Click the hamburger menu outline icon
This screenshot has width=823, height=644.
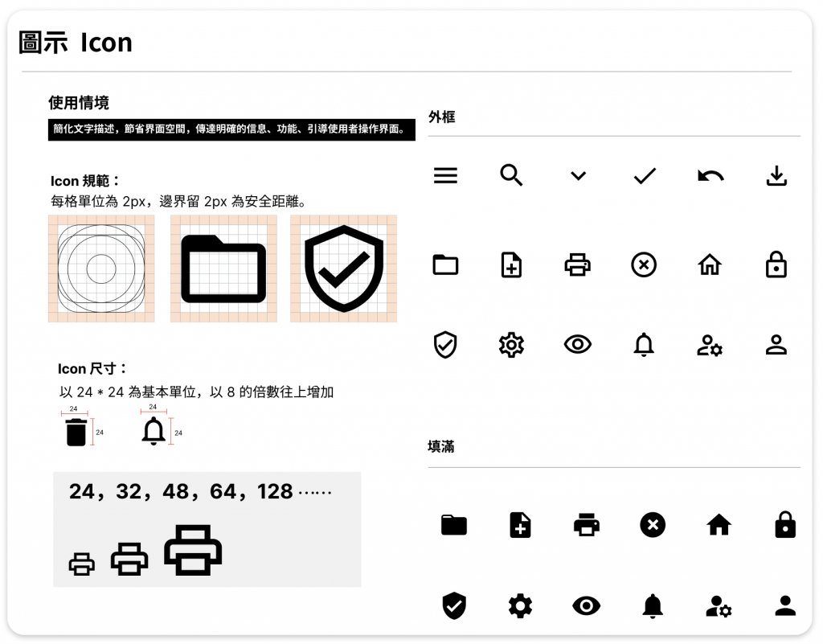point(445,175)
